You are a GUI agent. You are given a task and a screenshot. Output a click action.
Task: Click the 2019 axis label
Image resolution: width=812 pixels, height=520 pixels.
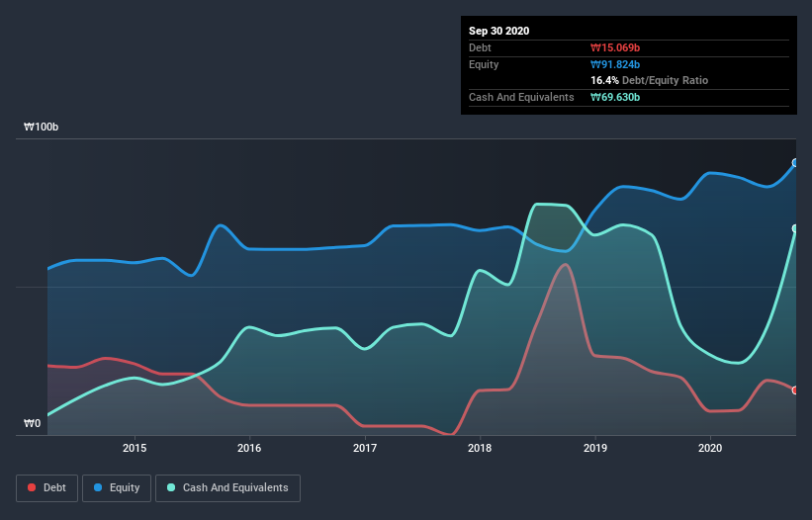click(x=595, y=448)
